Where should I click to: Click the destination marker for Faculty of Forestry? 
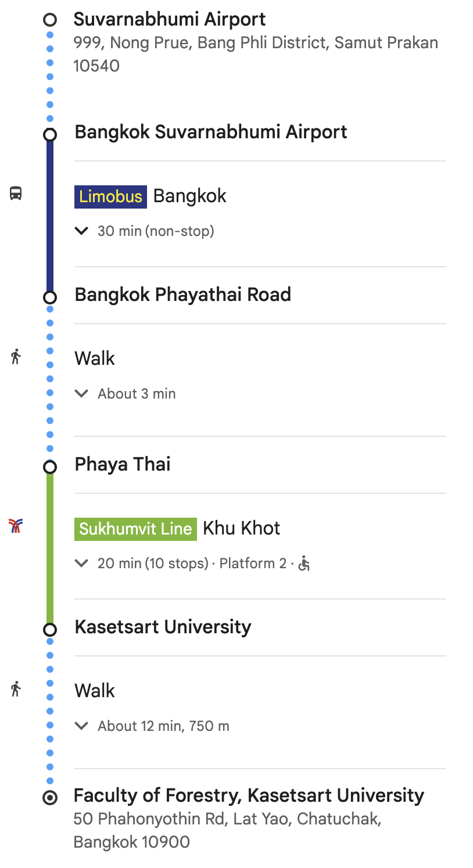(x=50, y=798)
